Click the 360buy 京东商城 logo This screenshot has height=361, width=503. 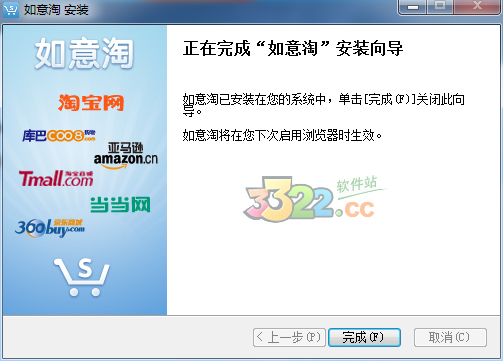point(49,228)
